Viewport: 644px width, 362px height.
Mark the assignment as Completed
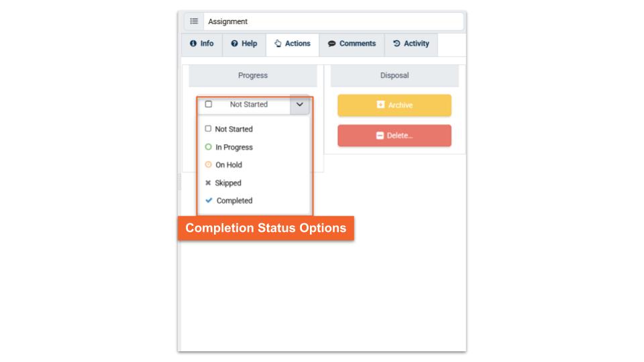pos(234,200)
